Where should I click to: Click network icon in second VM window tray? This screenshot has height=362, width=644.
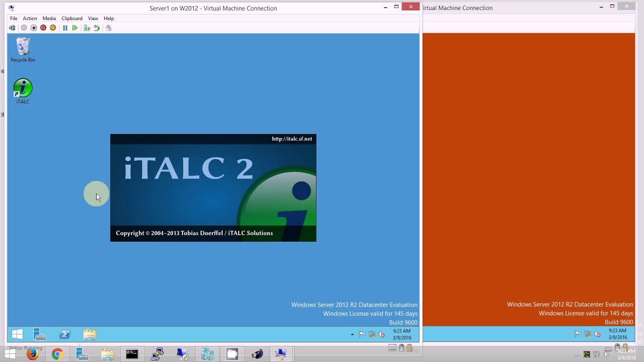point(588,334)
